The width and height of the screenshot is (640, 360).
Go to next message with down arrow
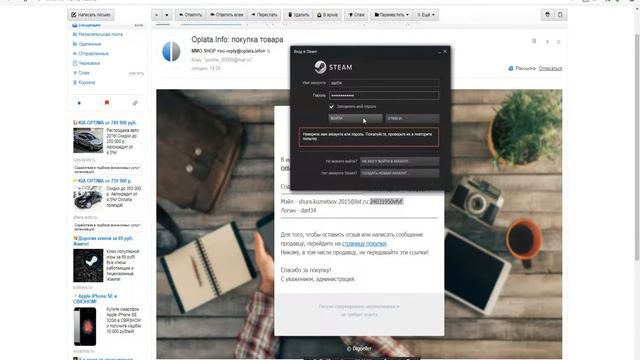[x=167, y=15]
